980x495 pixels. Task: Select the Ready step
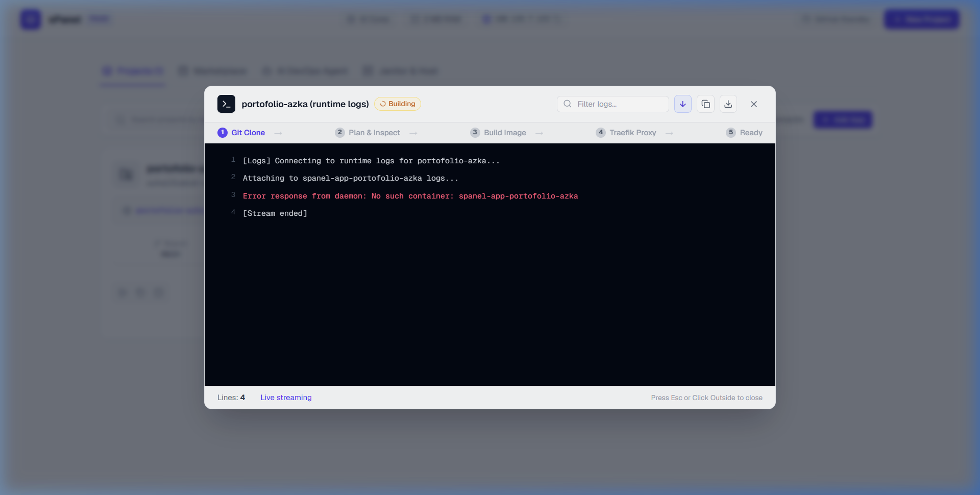[744, 133]
